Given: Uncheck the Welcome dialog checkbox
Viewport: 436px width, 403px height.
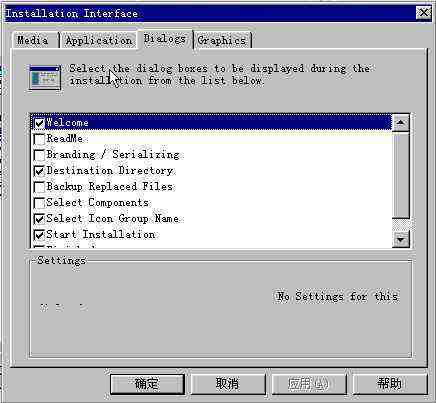Looking at the screenshot, I should point(39,123).
